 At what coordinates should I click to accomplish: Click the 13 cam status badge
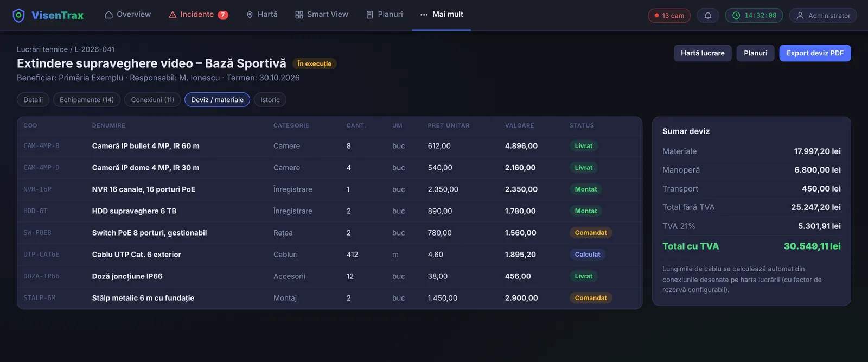669,16
